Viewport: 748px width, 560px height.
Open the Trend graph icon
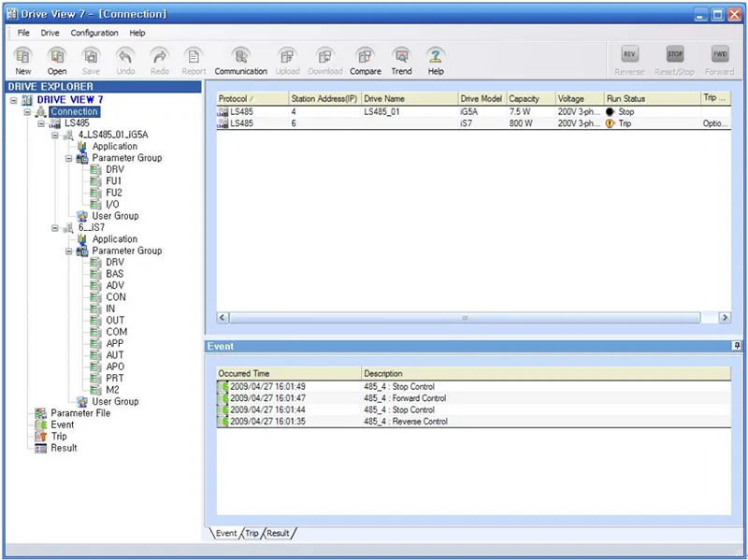pyautogui.click(x=401, y=56)
